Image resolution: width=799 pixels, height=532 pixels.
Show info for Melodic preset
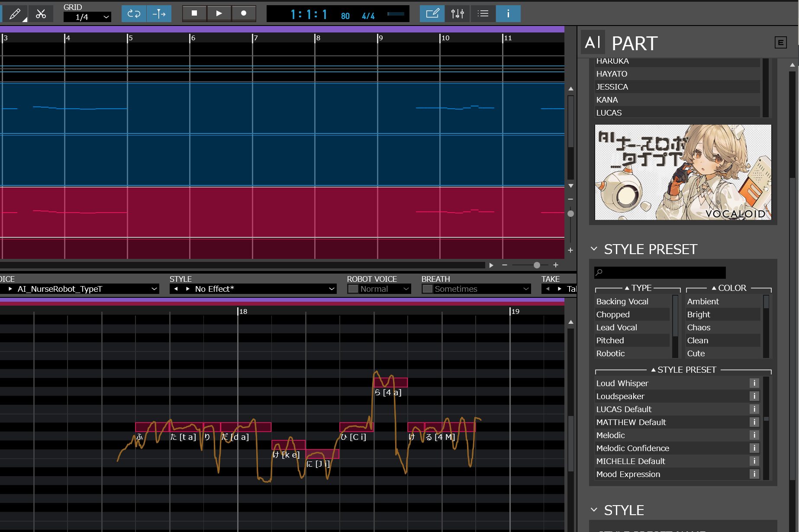pos(754,435)
